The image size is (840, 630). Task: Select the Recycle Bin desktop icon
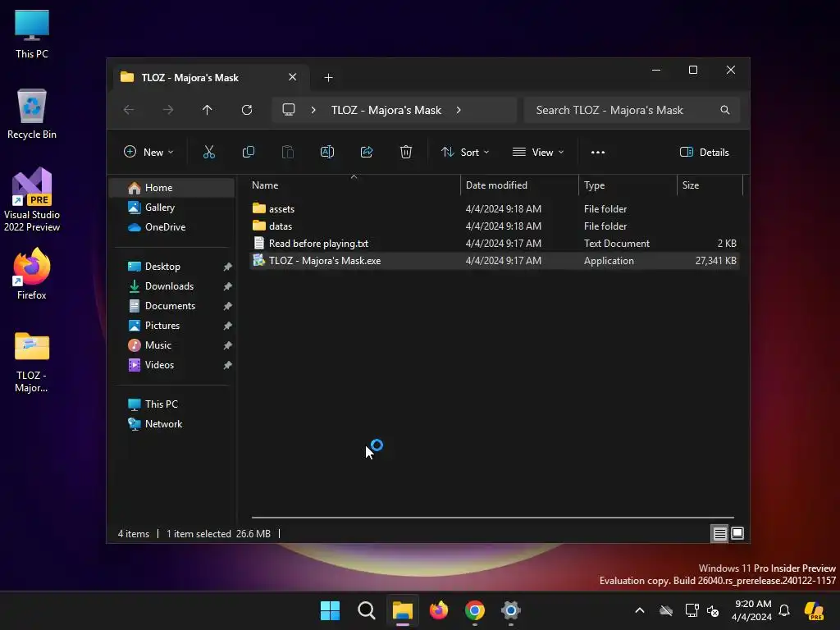click(32, 114)
